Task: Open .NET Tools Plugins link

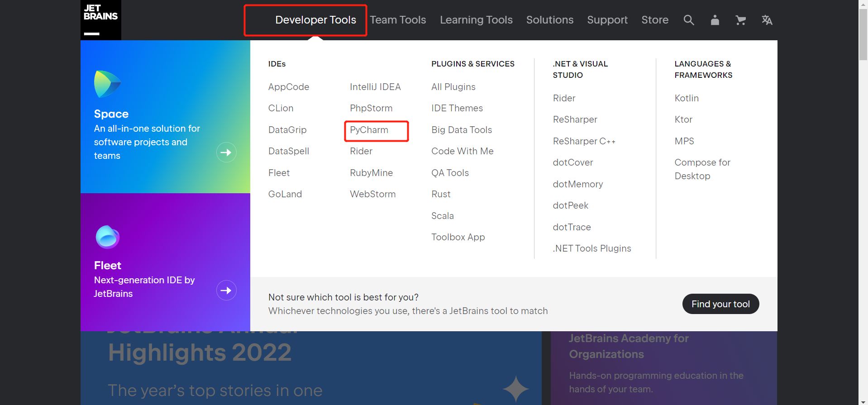Action: (x=592, y=248)
